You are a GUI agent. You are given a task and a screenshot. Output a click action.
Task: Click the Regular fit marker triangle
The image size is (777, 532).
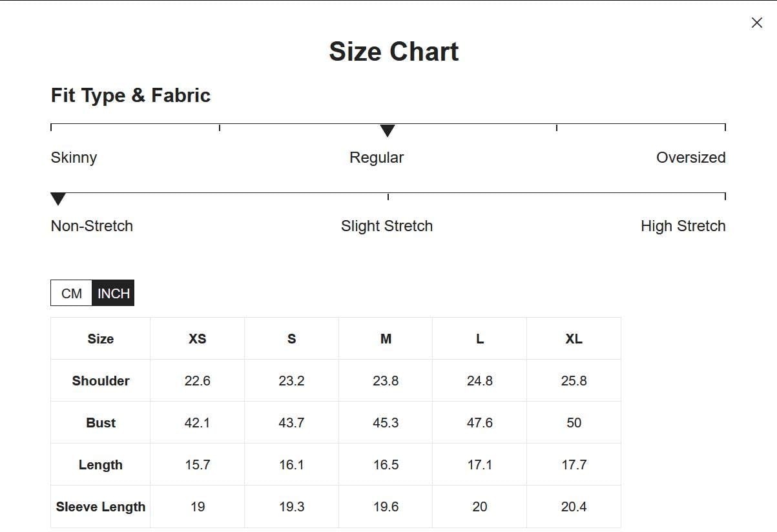pos(388,131)
